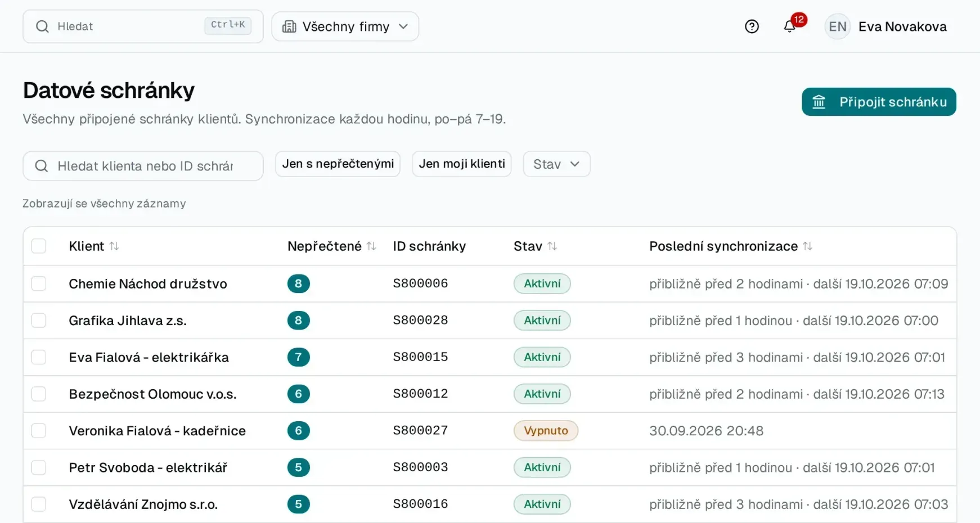Click mailbox ID S800027
The width and height of the screenshot is (980, 523).
pos(420,431)
